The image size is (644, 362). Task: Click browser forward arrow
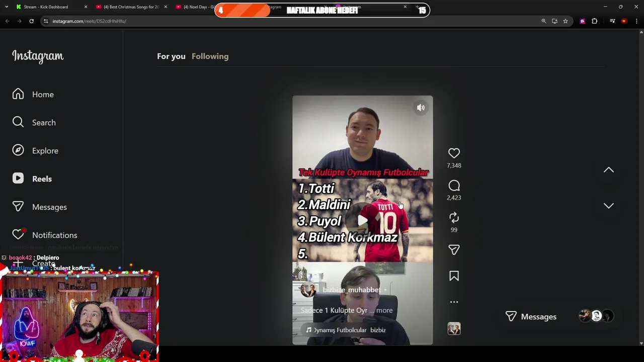(x=19, y=21)
